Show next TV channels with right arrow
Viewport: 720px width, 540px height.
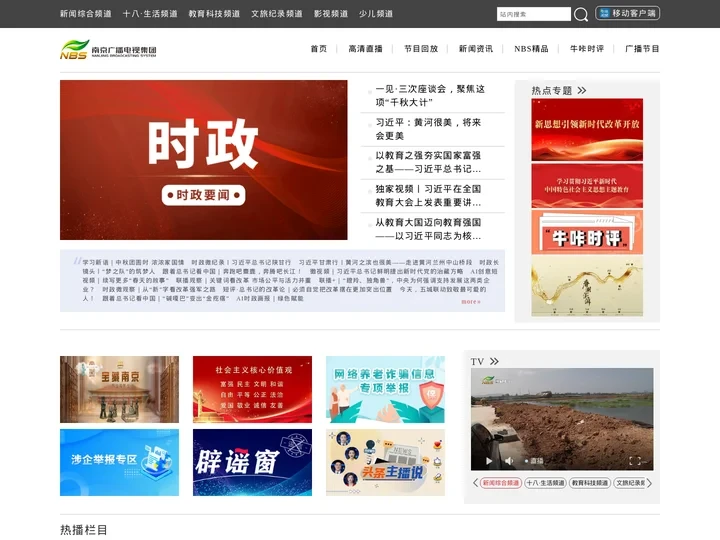tap(649, 483)
